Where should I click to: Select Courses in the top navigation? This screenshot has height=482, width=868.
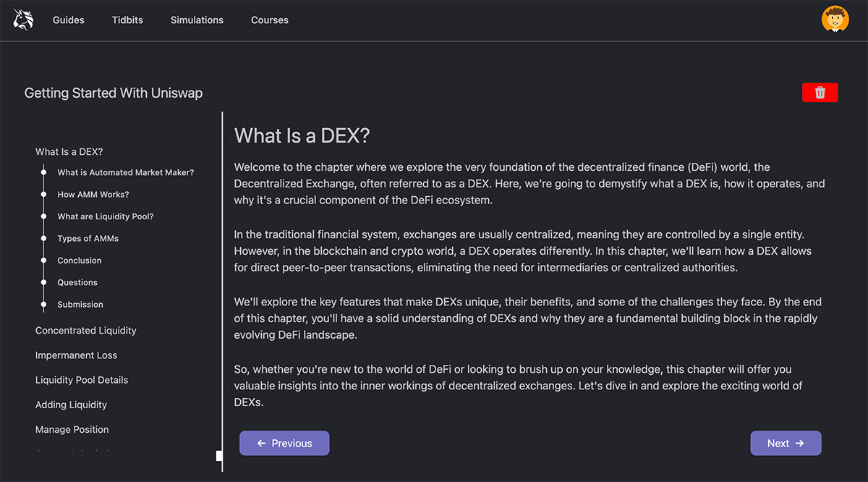(270, 20)
